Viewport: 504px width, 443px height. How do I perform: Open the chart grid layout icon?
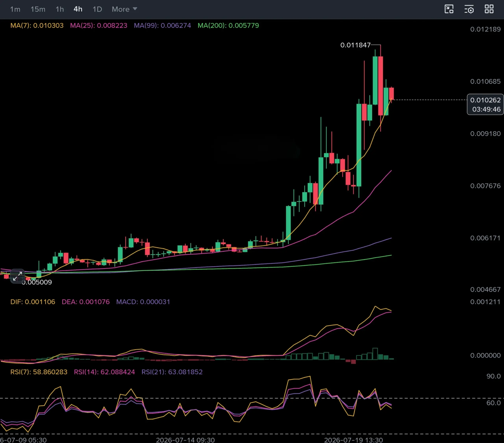489,9
